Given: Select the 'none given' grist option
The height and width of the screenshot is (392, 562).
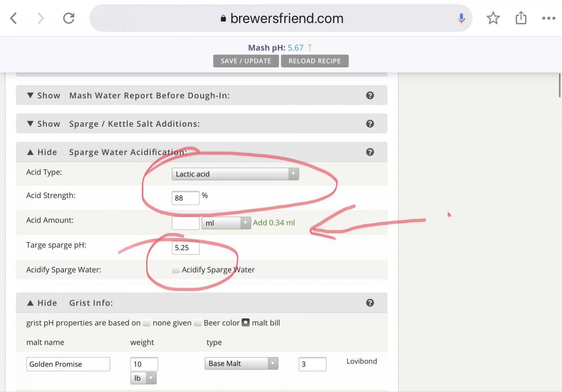Looking at the screenshot, I should click(x=147, y=323).
